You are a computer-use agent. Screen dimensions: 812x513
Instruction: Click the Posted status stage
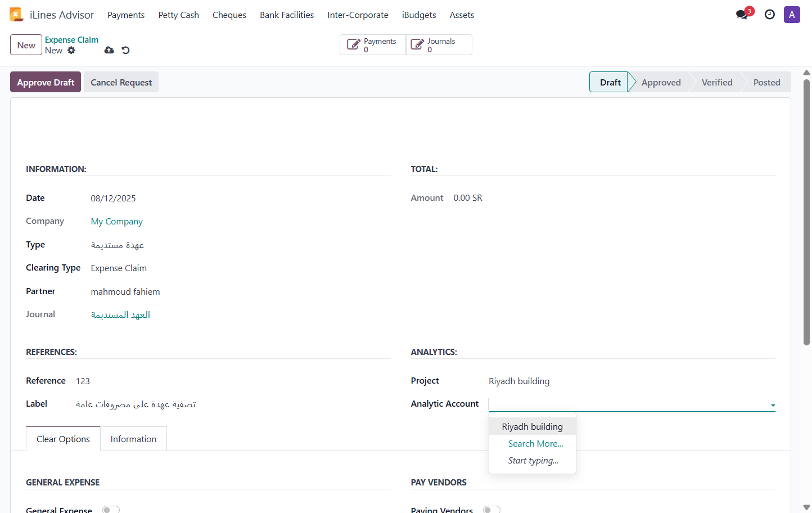[767, 82]
